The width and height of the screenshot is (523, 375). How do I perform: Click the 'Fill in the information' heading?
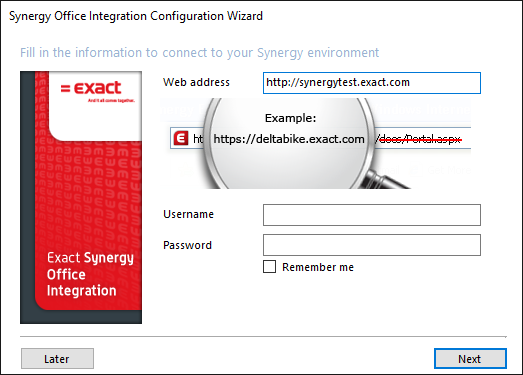pyautogui.click(x=199, y=53)
